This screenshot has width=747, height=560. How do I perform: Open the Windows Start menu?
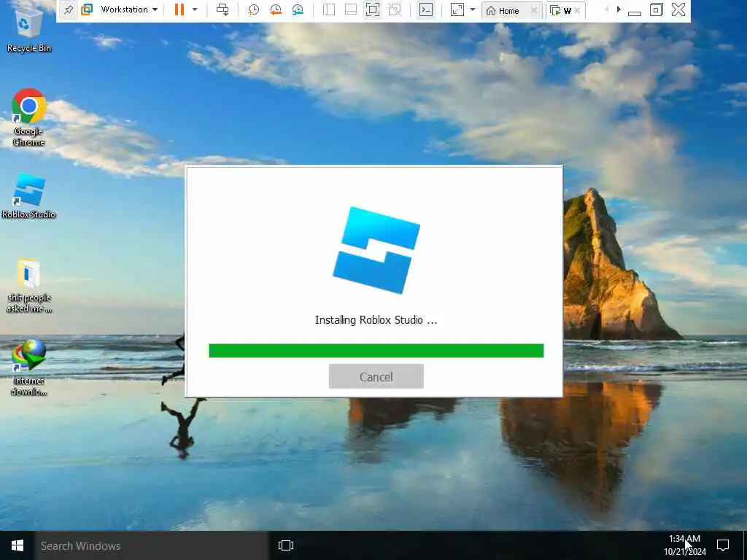18,545
